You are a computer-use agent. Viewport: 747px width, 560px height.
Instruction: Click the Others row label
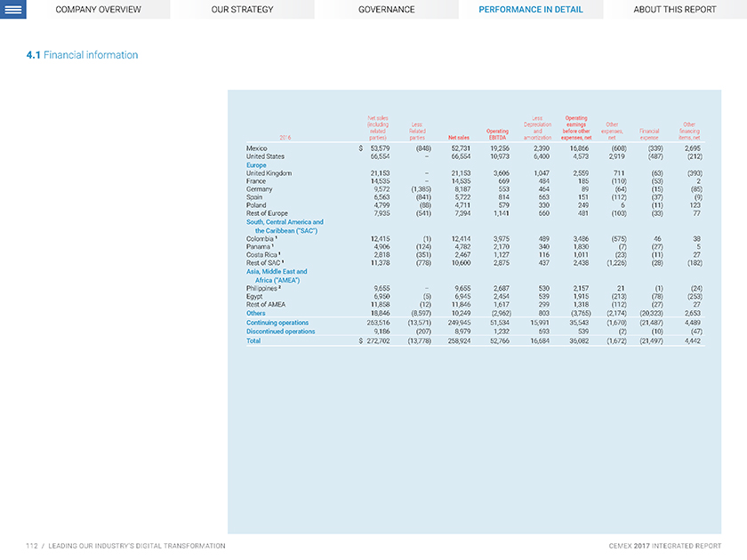coord(255,313)
